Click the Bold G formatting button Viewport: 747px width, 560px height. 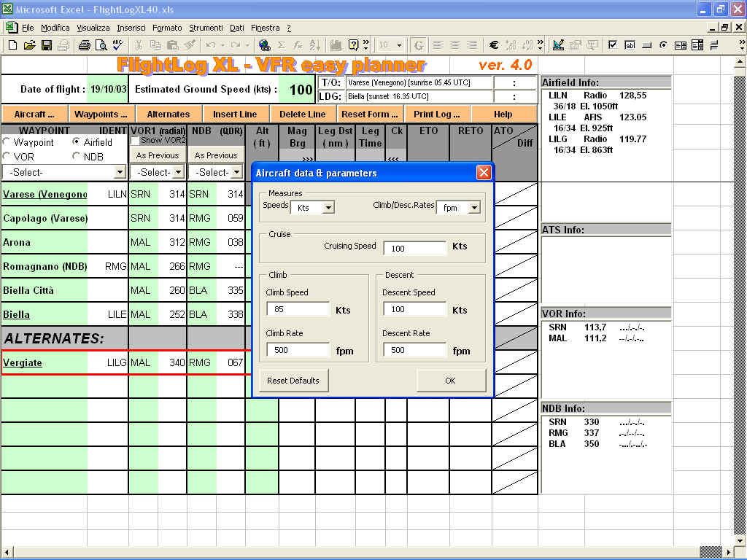click(x=419, y=45)
